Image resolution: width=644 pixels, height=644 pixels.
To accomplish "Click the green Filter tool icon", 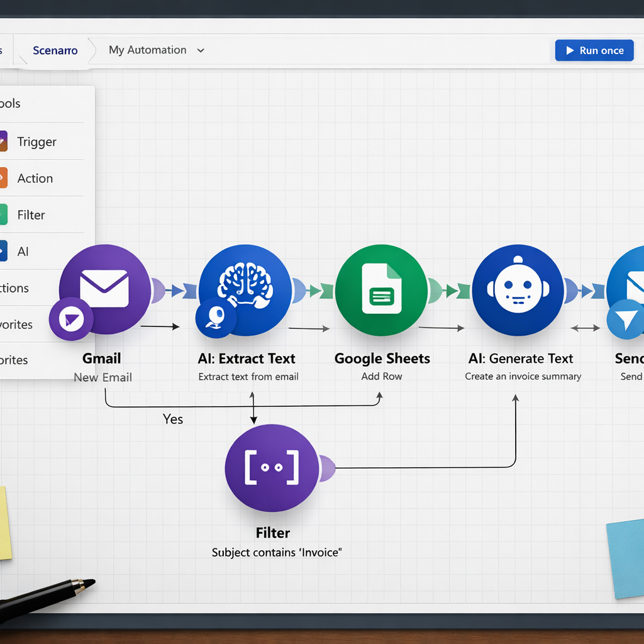I will pyautogui.click(x=3, y=214).
